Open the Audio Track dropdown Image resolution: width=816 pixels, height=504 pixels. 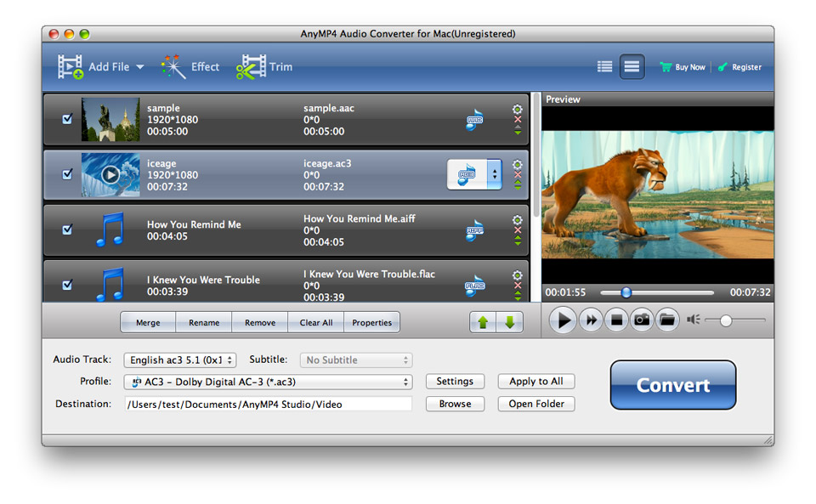point(180,360)
